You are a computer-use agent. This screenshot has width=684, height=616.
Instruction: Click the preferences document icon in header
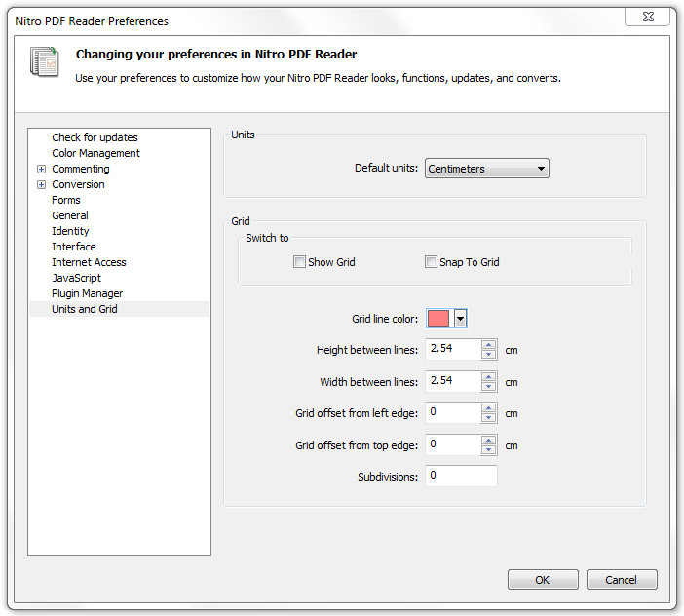[44, 61]
